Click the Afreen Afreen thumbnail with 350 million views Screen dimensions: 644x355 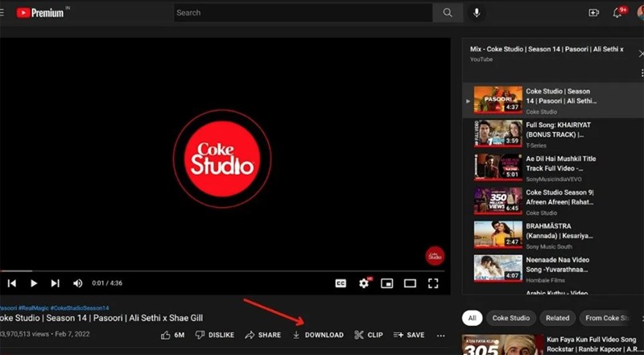(497, 201)
